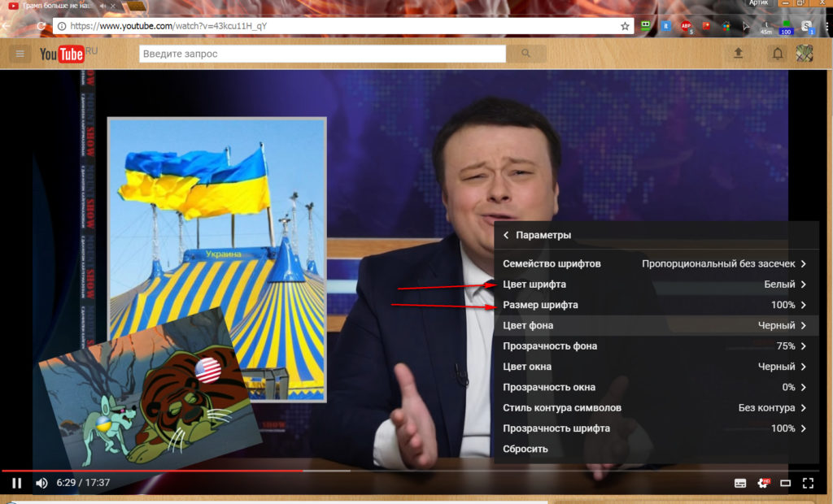Expand the Семейство шрифтов option
The width and height of the screenshot is (833, 504).
pyautogui.click(x=656, y=263)
